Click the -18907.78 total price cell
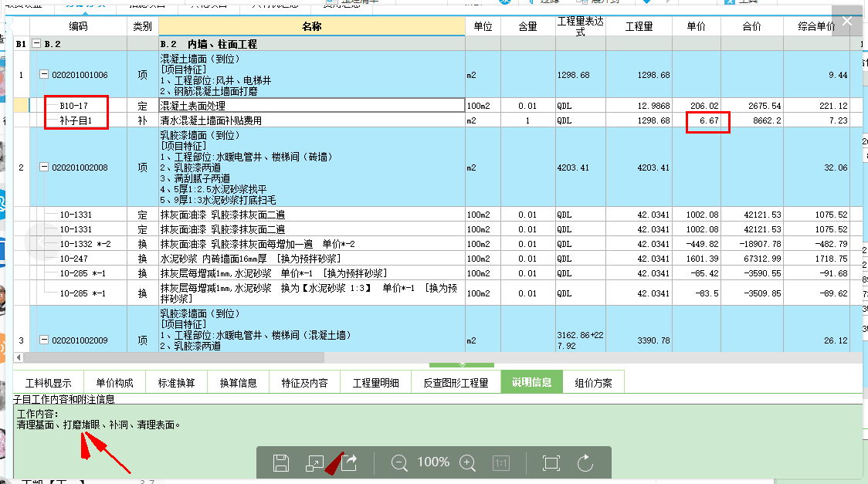The image size is (868, 484). click(x=751, y=244)
